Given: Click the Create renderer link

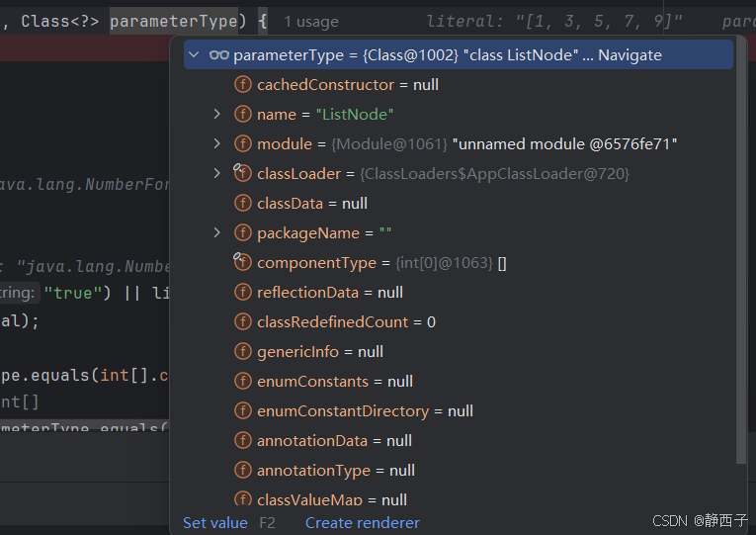Looking at the screenshot, I should click(363, 523).
